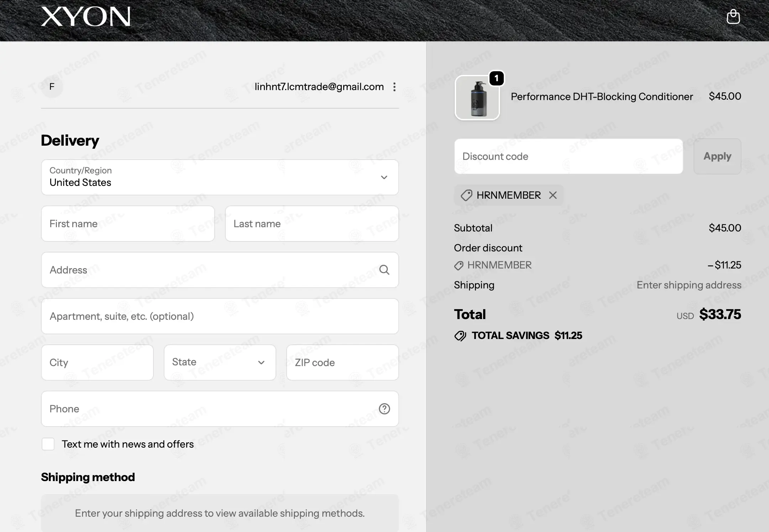Click the quantity badge showing 1
769x532 pixels.
(496, 78)
